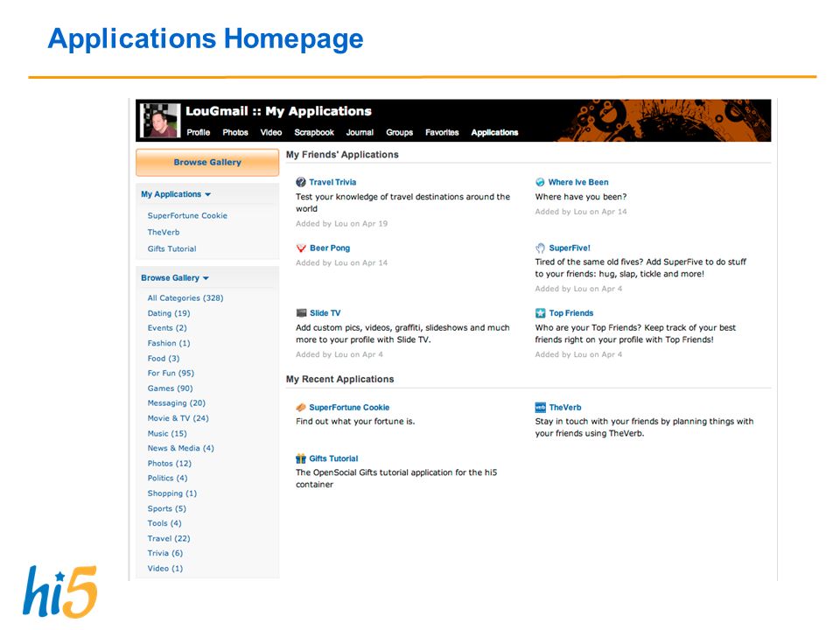
Task: Open the Beer Pong application link
Action: pos(330,248)
